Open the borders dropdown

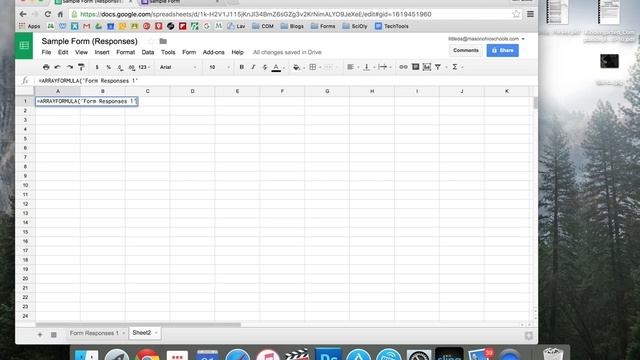pos(313,67)
